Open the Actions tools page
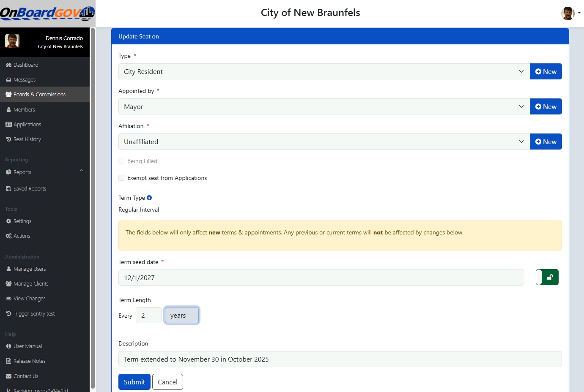Screen dimensions: 584x392 (x=22, y=236)
